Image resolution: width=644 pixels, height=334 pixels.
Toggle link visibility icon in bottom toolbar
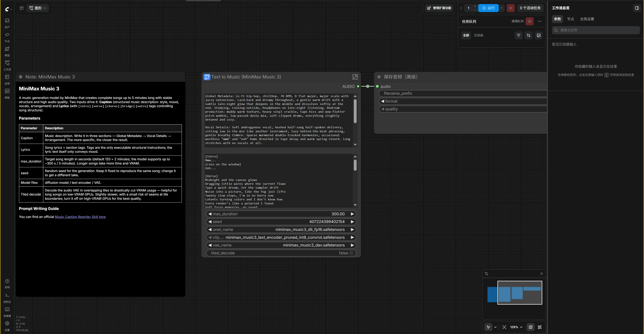click(x=540, y=327)
